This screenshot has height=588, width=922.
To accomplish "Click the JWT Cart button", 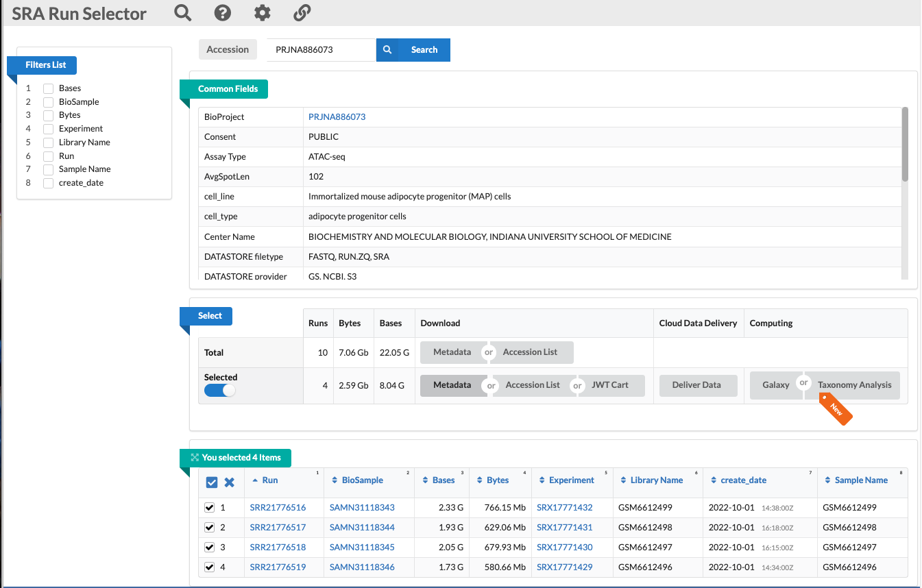I will pos(610,385).
